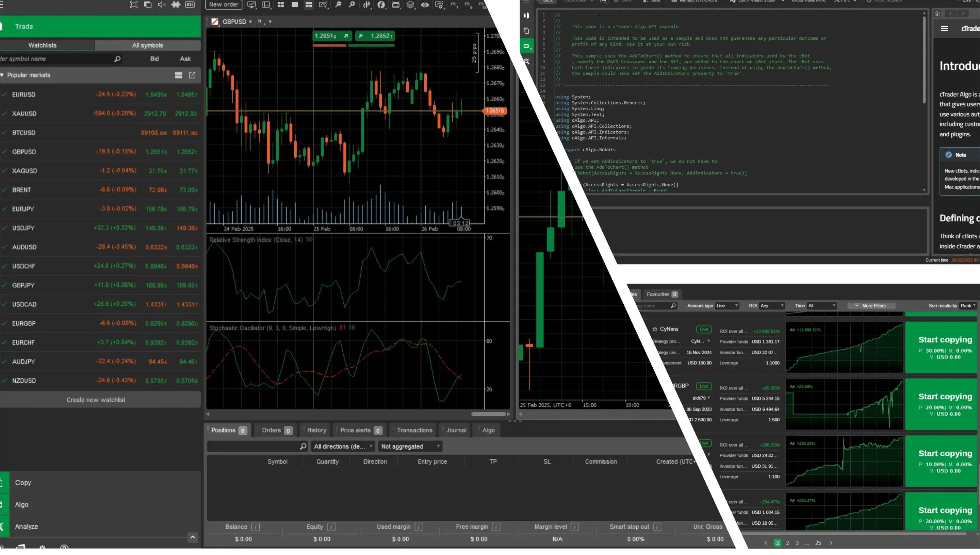This screenshot has height=555, width=980.
Task: Open the ROI Any dropdown
Action: (x=771, y=306)
